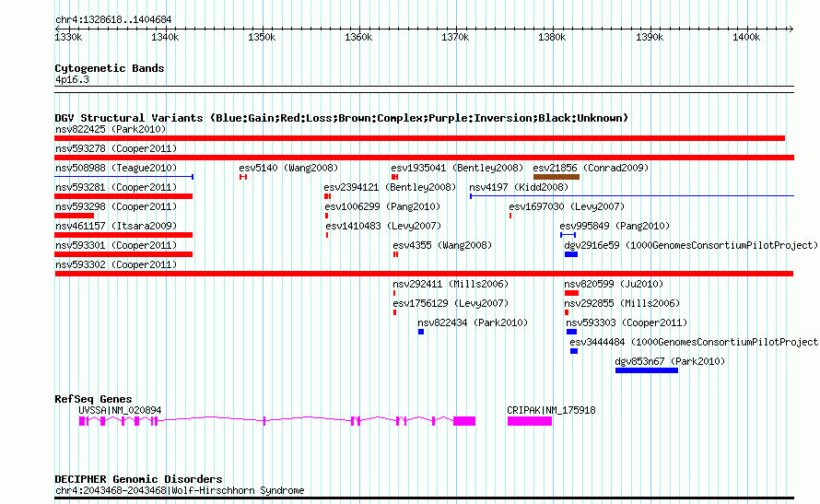820x504 pixels.
Task: Open esv1410483 (Levy2007) variant
Action: [x=383, y=226]
